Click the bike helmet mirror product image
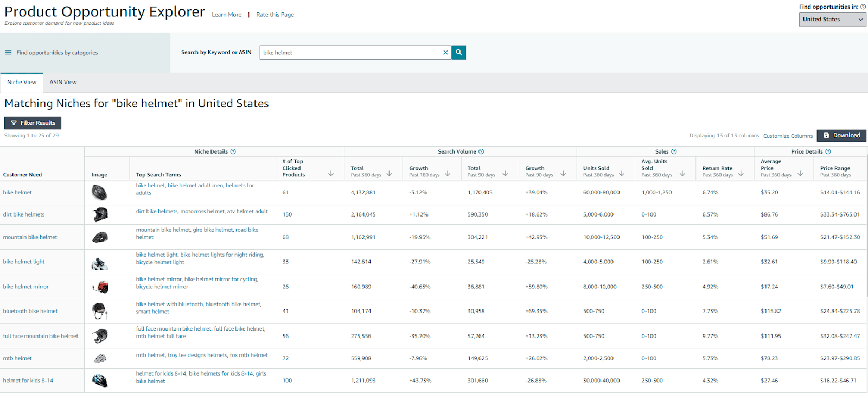868x393 pixels. (100, 287)
